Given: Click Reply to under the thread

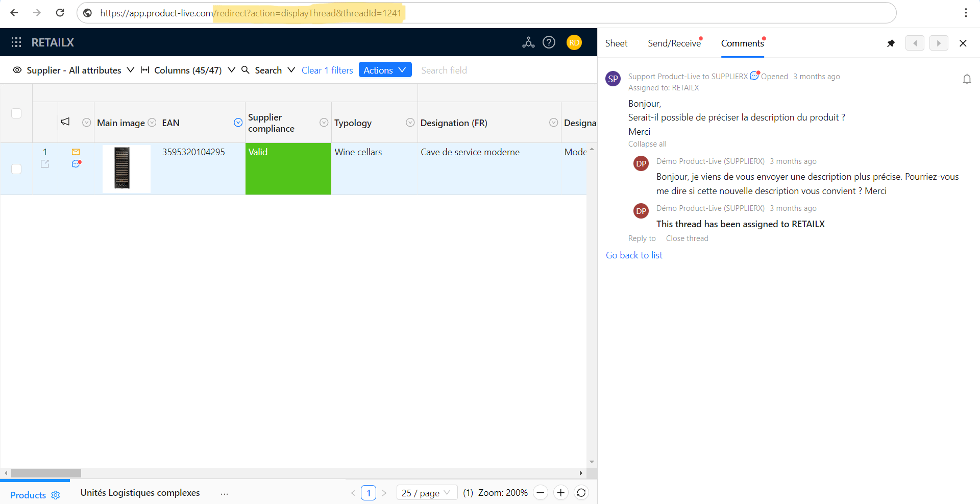Looking at the screenshot, I should pyautogui.click(x=642, y=238).
